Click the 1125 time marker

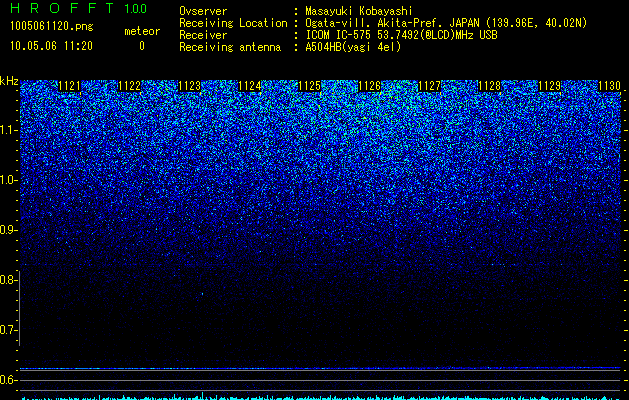click(x=310, y=86)
